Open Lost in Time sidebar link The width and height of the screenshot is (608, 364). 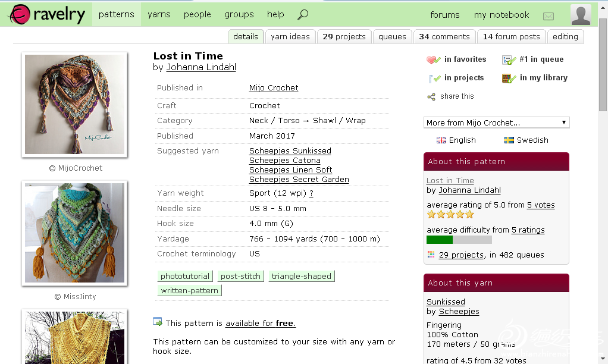[450, 181]
